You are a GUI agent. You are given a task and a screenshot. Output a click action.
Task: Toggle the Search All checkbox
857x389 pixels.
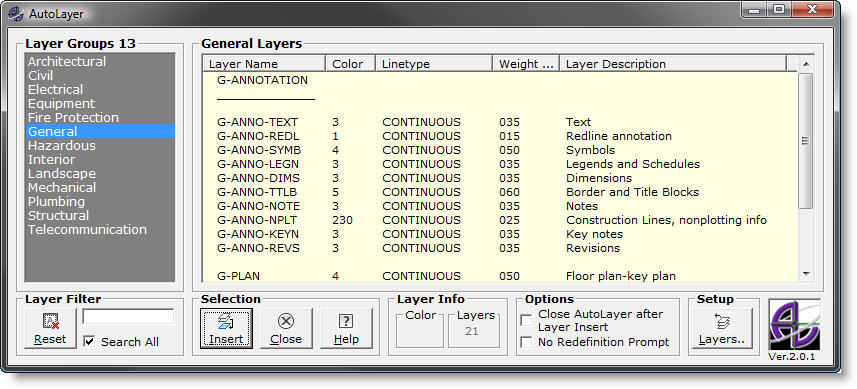(89, 341)
